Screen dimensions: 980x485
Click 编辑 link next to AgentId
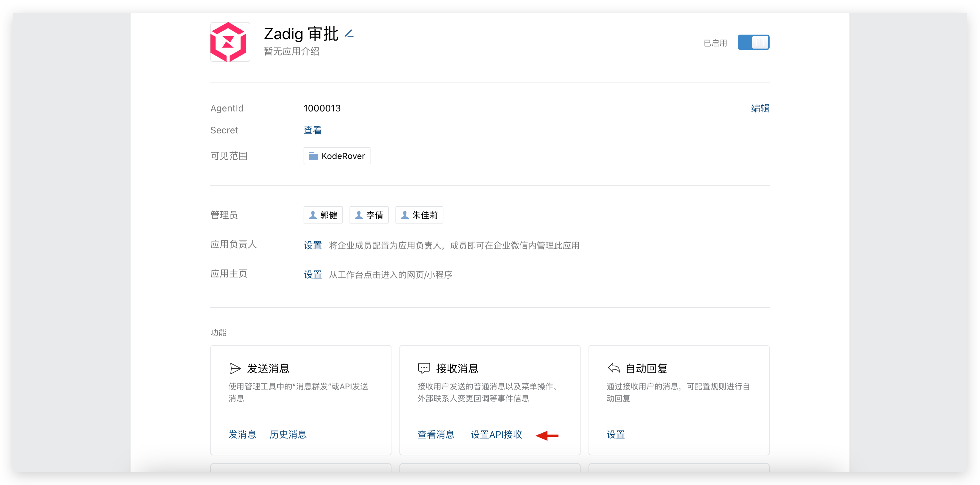760,108
